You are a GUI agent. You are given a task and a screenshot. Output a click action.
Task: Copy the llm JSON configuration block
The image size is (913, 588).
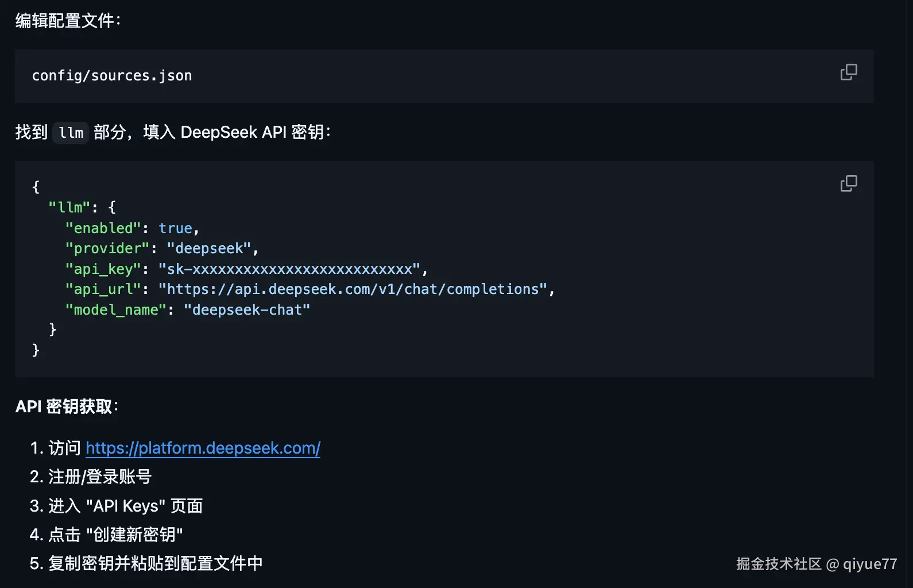(848, 184)
